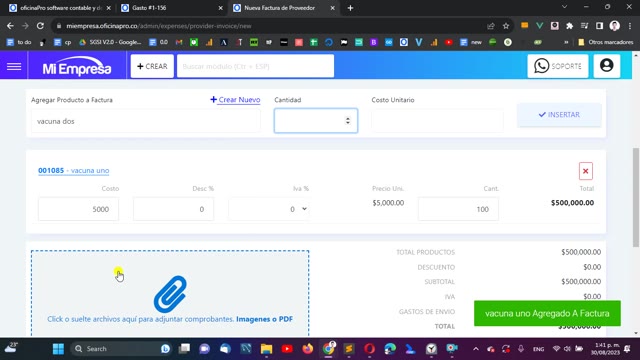
Task: Switch to the Gasto #1-156 tab
Action: (x=171, y=8)
